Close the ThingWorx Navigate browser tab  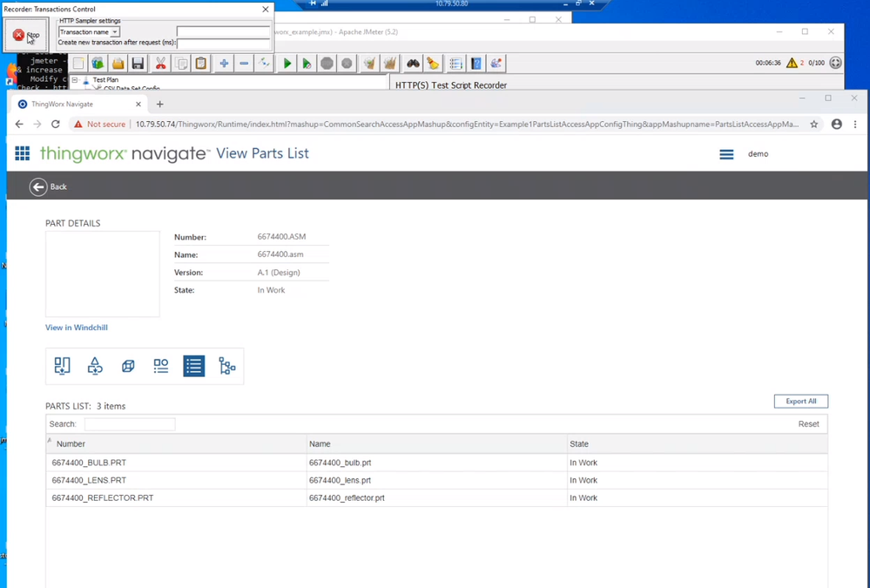click(138, 104)
